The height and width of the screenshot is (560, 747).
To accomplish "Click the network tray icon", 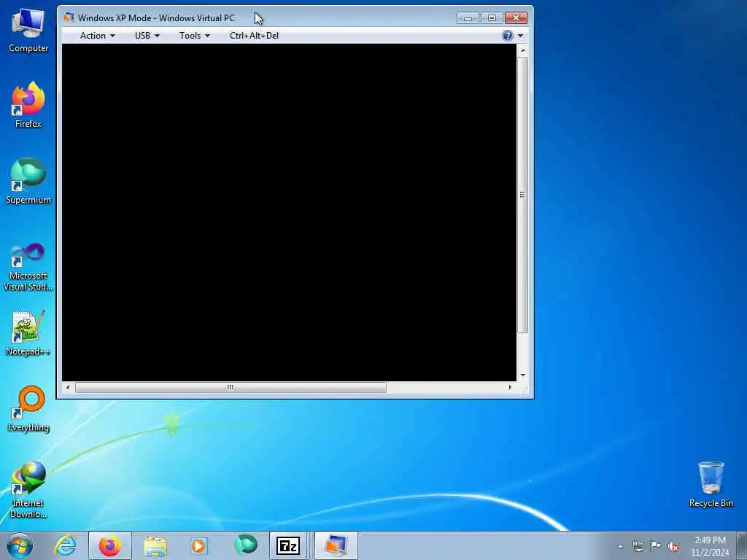I will click(638, 546).
